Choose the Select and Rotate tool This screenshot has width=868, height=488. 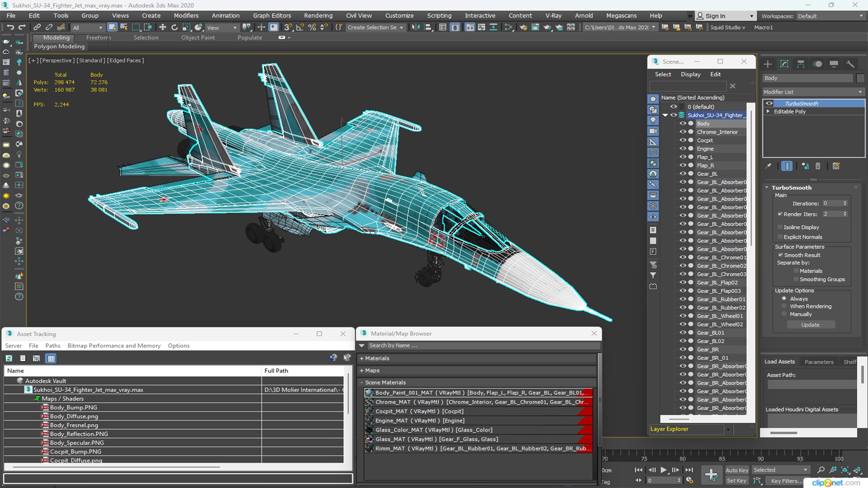175,28
